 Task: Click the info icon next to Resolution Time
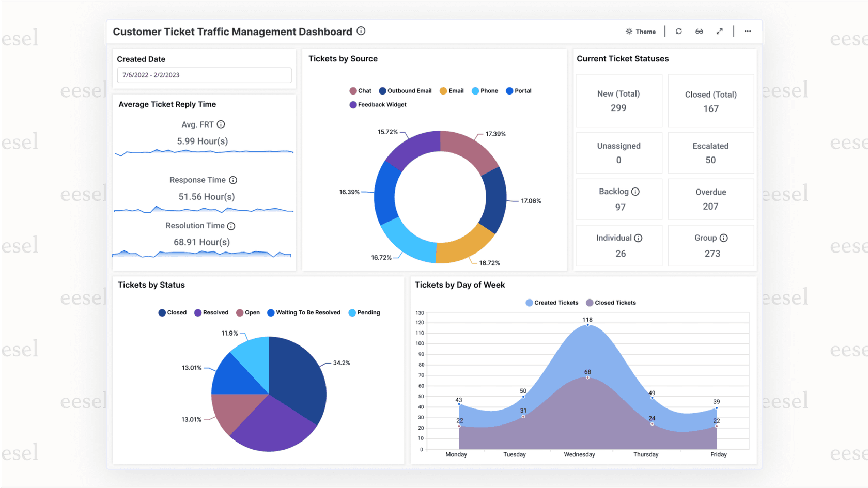point(230,226)
